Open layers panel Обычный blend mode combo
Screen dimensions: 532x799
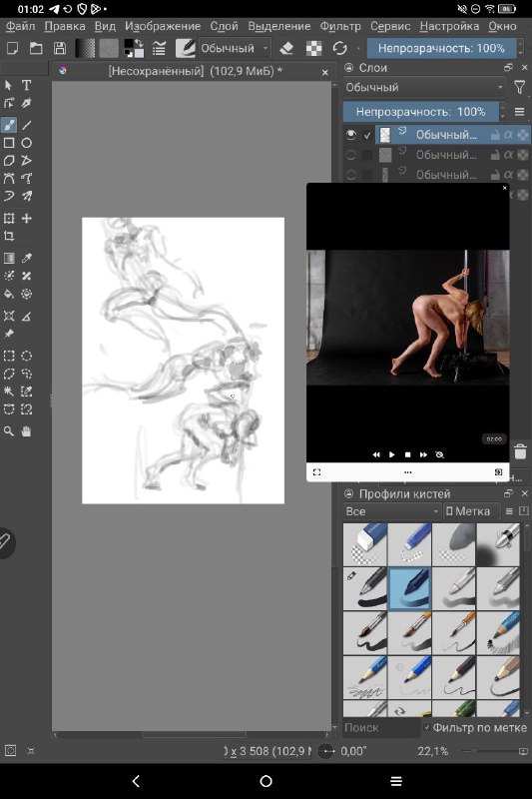click(x=424, y=88)
